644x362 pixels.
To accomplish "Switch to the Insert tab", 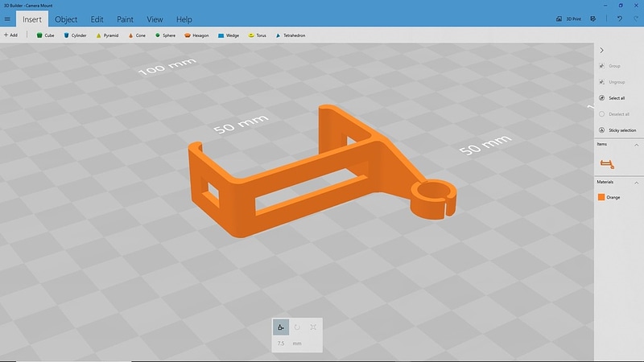I will tap(32, 19).
